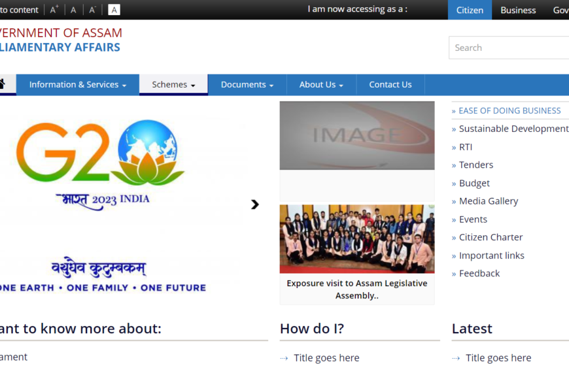The height and width of the screenshot is (392, 569).
Task: Expand the Documents menu
Action: click(247, 84)
